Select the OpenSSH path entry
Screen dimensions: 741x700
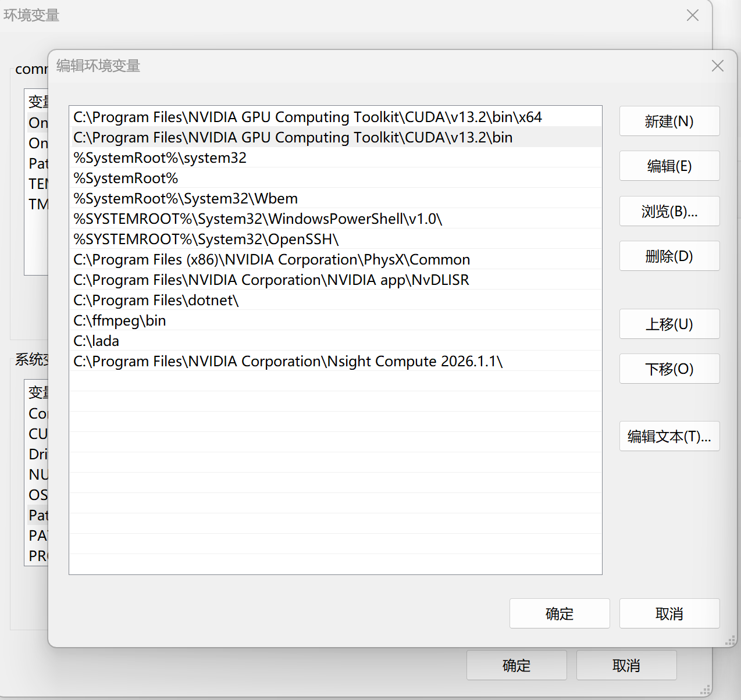click(x=336, y=239)
